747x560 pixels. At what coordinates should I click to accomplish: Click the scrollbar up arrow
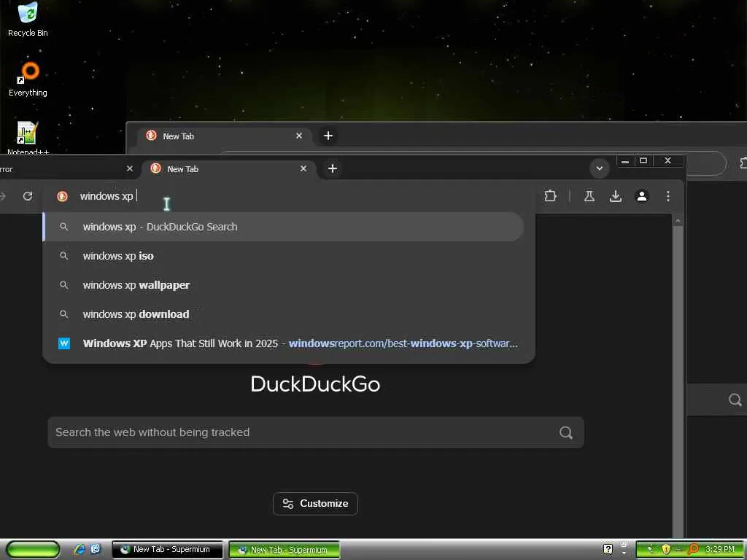tap(678, 220)
